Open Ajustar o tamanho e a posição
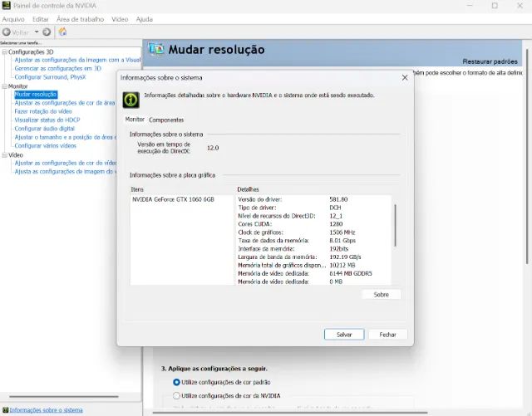The width and height of the screenshot is (532, 416). (x=65, y=137)
